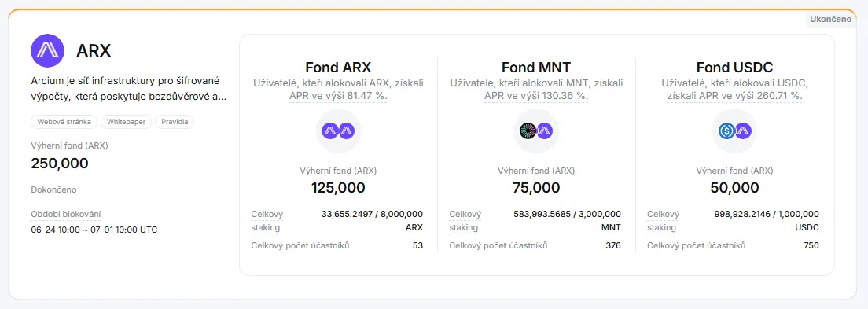Image resolution: width=868 pixels, height=309 pixels.
Task: Open the Pravidla rules link
Action: coord(175,122)
